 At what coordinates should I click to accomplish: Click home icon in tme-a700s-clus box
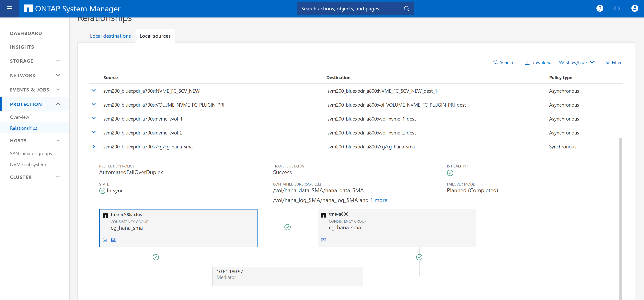(105, 240)
